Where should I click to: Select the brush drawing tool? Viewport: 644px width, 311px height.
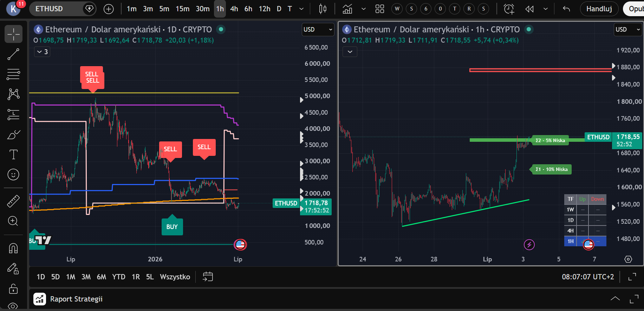pos(13,134)
